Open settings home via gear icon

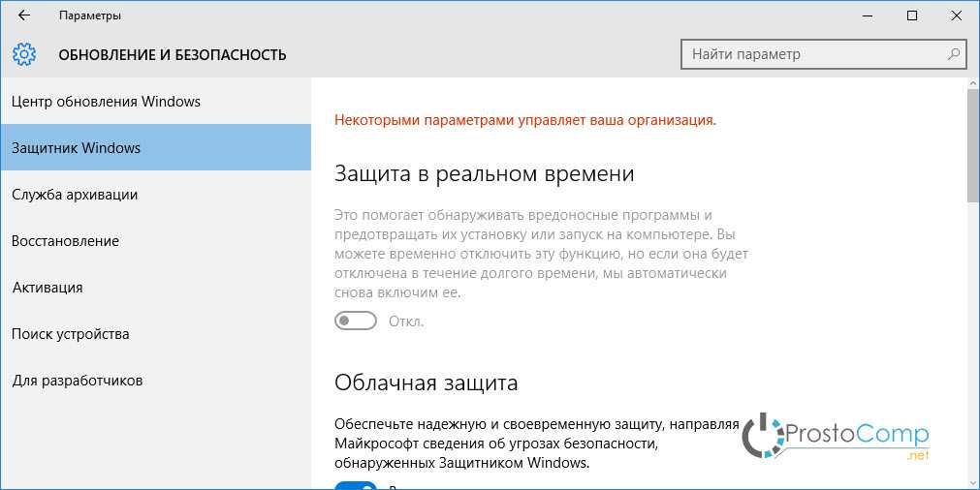click(24, 54)
